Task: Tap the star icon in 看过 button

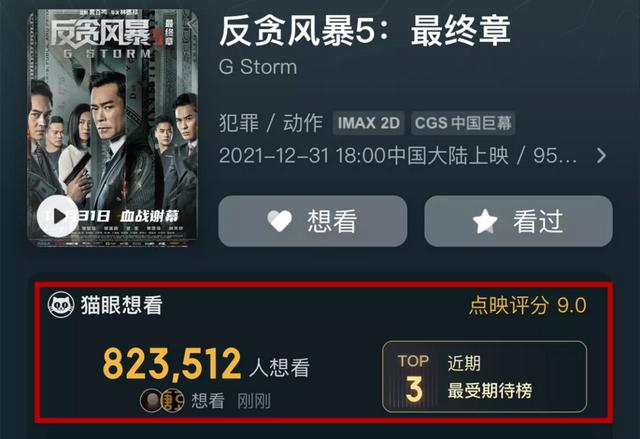Action: 485,221
